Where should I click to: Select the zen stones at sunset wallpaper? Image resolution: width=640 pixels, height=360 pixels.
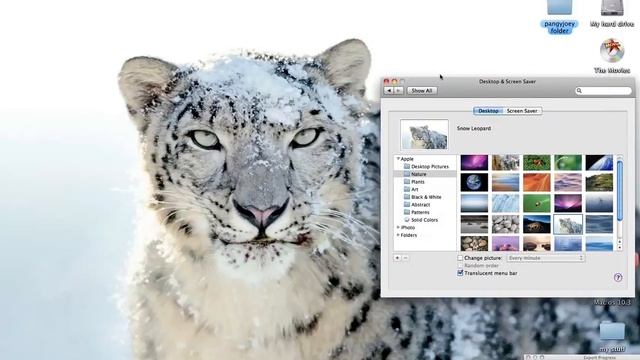pos(537,244)
